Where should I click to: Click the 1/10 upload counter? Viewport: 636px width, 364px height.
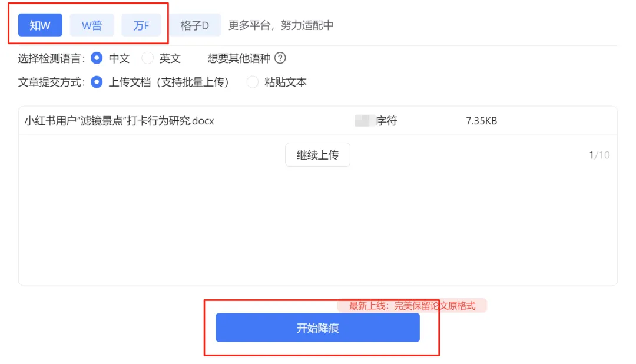coord(599,155)
